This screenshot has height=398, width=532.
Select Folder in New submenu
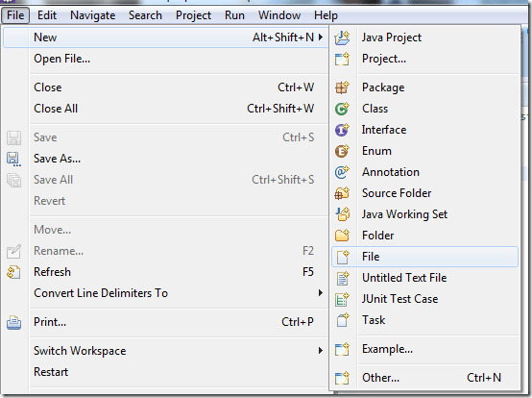[424, 236]
